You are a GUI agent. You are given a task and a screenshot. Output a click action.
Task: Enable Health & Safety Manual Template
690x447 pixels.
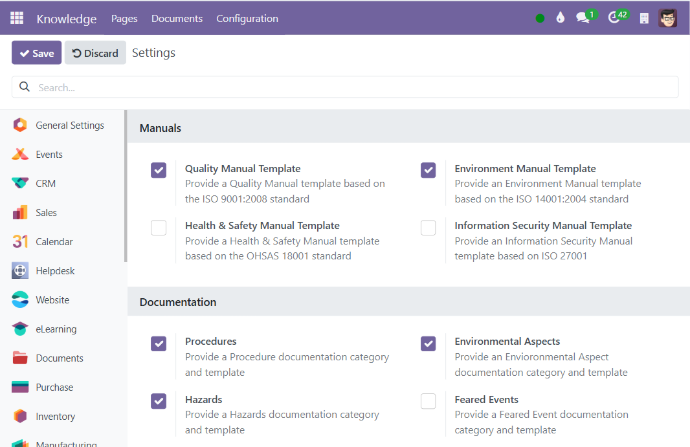click(x=159, y=228)
